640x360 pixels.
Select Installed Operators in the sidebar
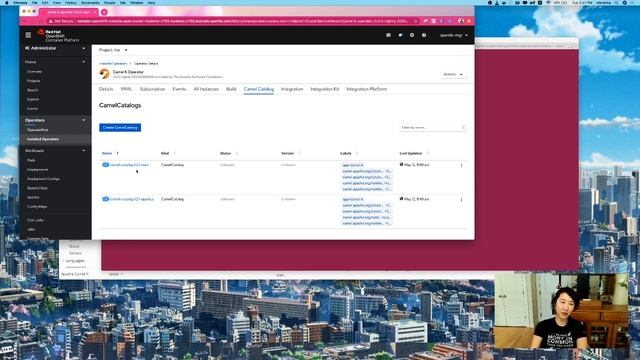tap(43, 139)
